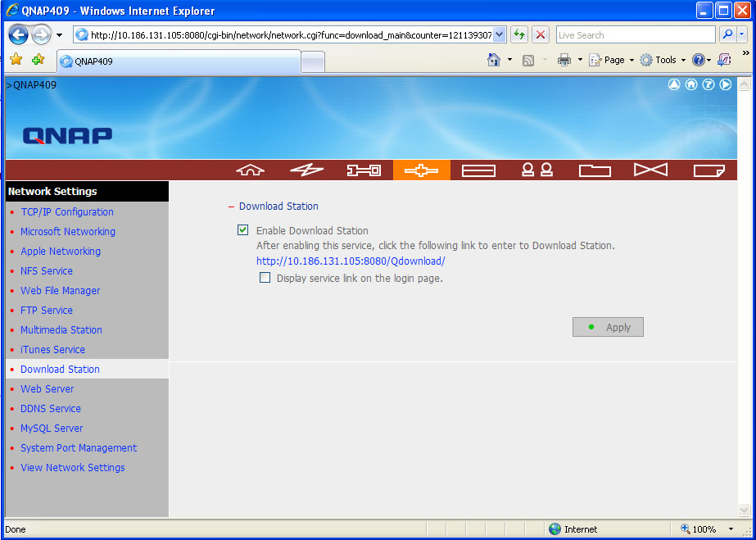Open the Home button dropdown arrow

click(x=509, y=60)
